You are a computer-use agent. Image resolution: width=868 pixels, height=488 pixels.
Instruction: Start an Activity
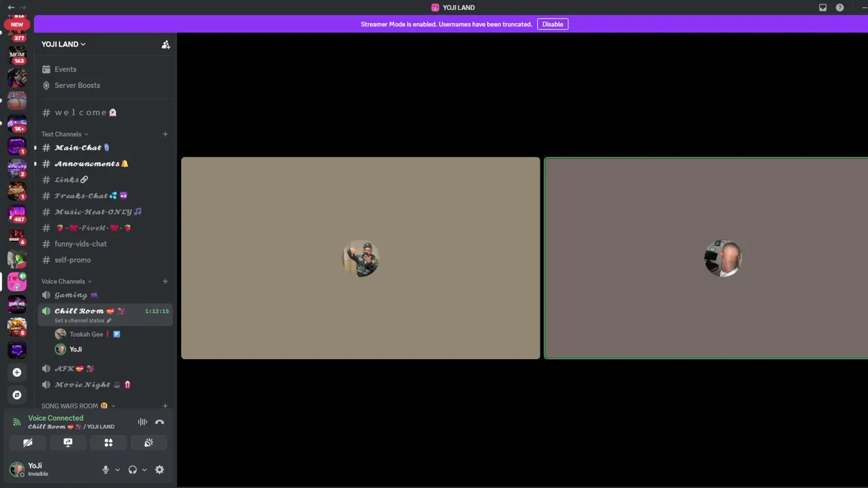[x=108, y=443]
